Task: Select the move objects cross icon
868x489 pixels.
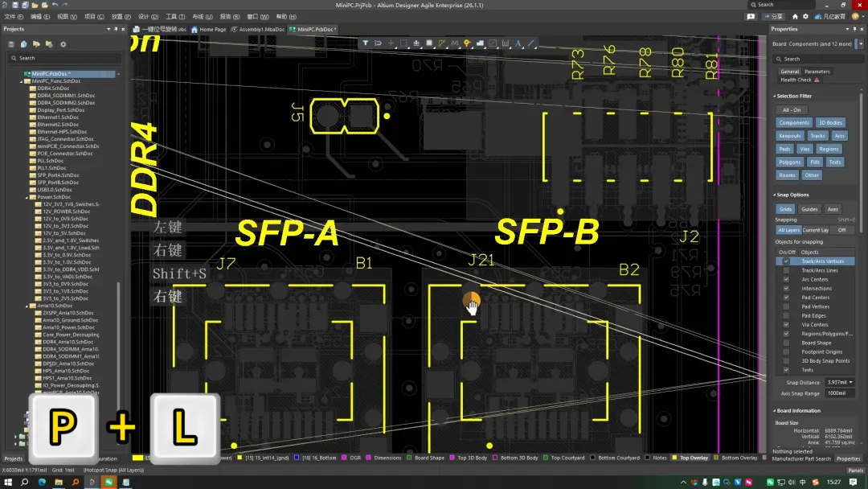Action: (391, 43)
